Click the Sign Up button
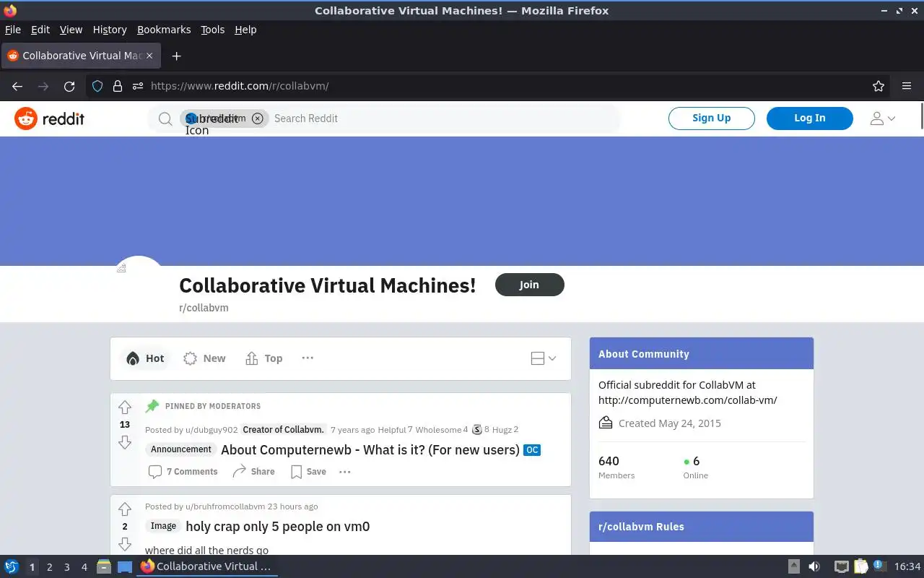This screenshot has width=924, height=578. tap(712, 118)
